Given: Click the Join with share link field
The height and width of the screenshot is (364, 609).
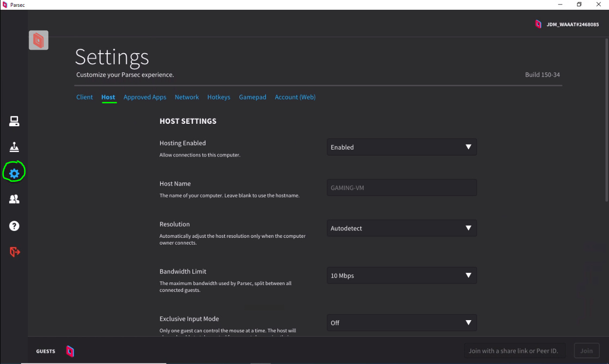Looking at the screenshot, I should pyautogui.click(x=515, y=351).
